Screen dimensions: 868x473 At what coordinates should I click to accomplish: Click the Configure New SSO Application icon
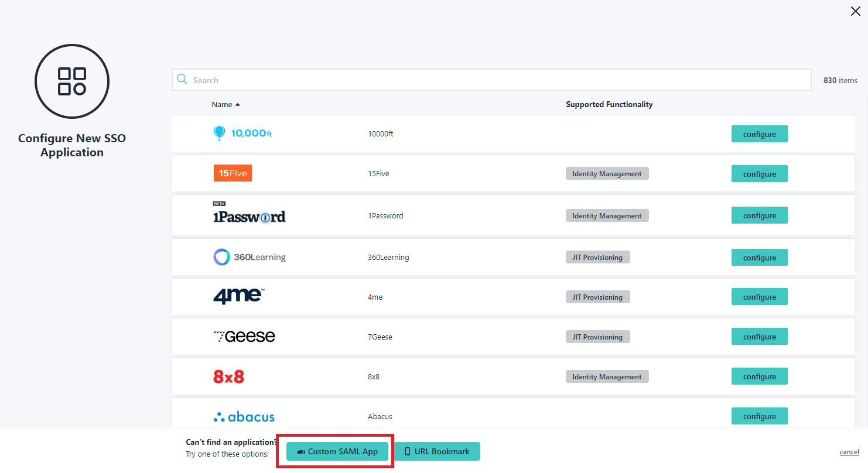click(71, 81)
